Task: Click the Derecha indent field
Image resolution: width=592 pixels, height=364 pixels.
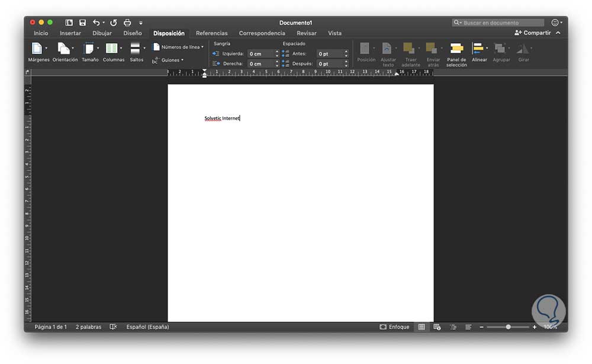Action: (x=260, y=64)
